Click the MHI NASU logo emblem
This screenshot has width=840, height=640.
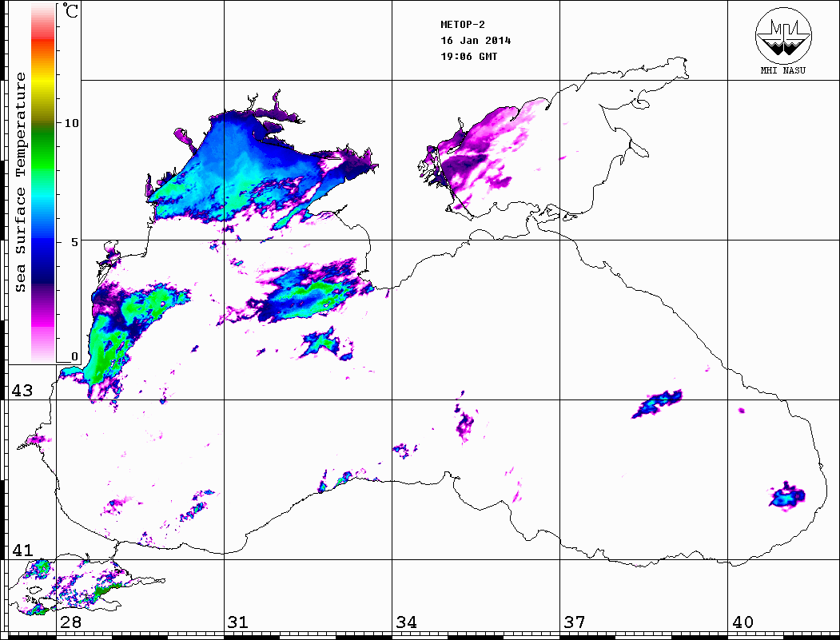(783, 35)
